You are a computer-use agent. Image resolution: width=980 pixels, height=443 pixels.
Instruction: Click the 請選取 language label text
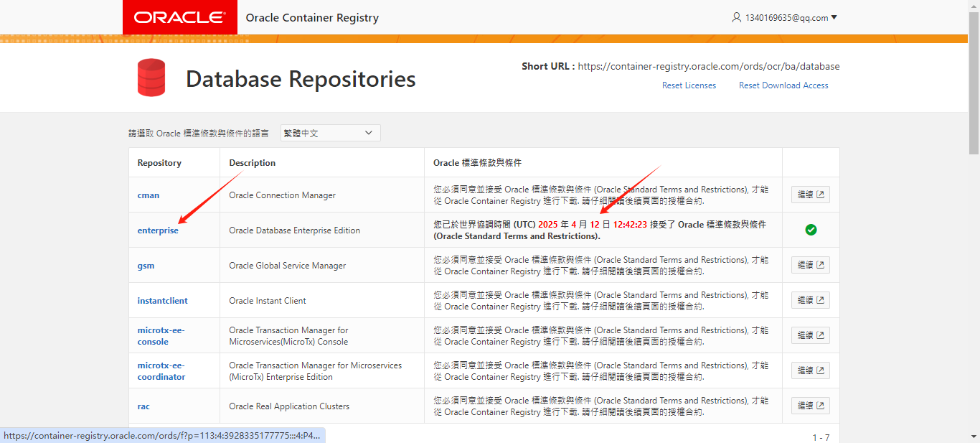point(199,133)
